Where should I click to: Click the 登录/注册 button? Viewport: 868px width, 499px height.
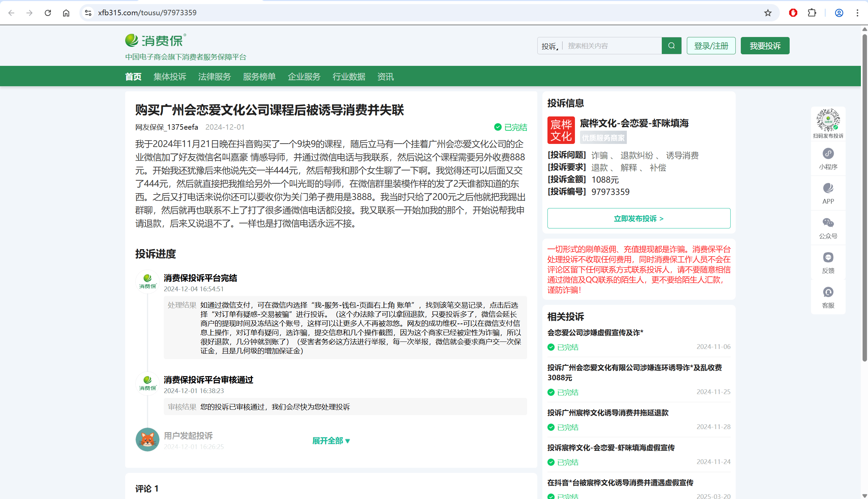711,45
